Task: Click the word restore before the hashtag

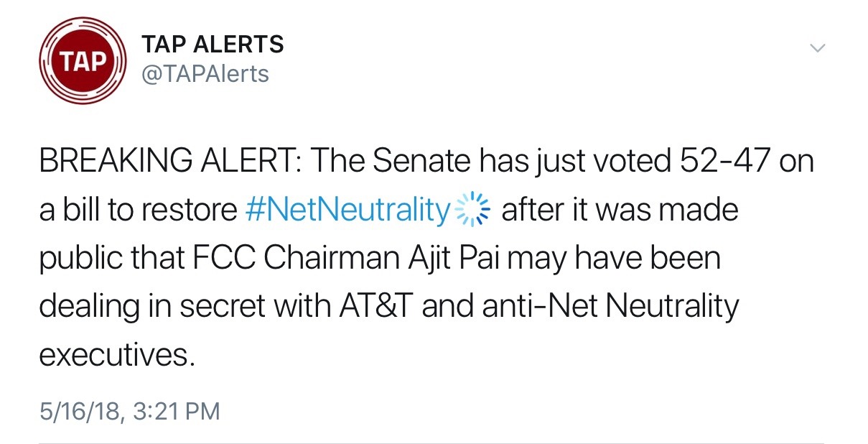Action: coord(191,211)
